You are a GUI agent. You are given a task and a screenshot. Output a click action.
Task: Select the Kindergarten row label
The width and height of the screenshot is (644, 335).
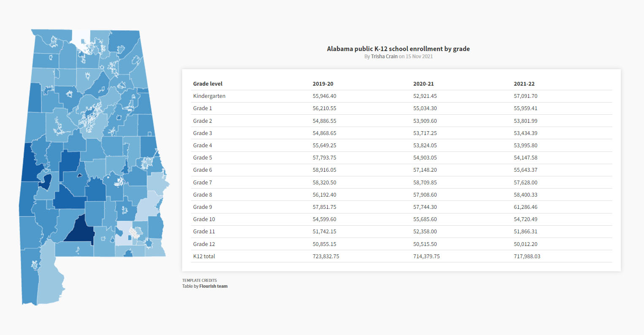209,96
